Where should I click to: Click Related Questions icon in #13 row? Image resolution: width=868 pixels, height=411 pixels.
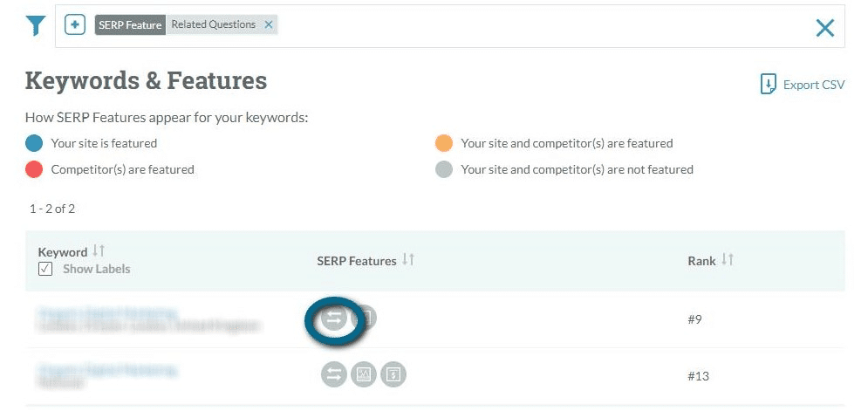333,375
